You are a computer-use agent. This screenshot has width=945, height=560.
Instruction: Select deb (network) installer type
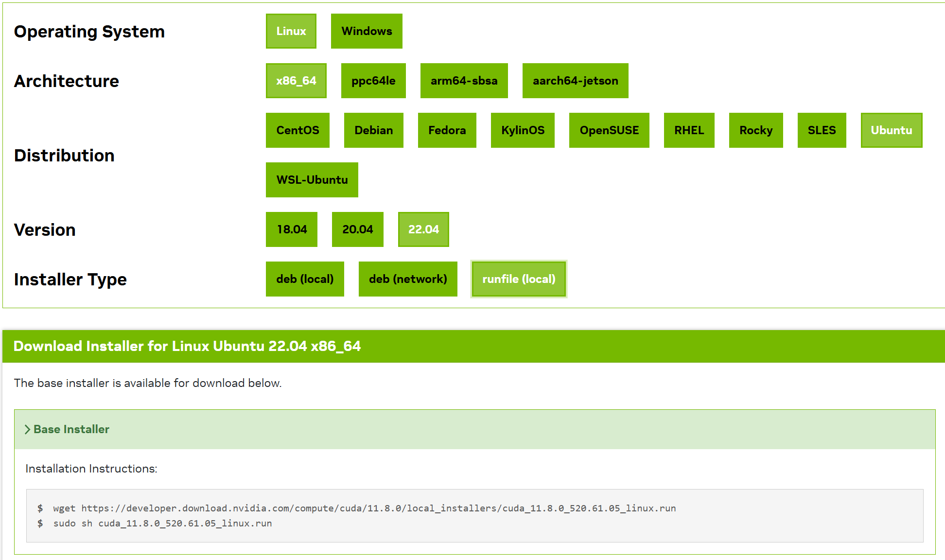408,279
